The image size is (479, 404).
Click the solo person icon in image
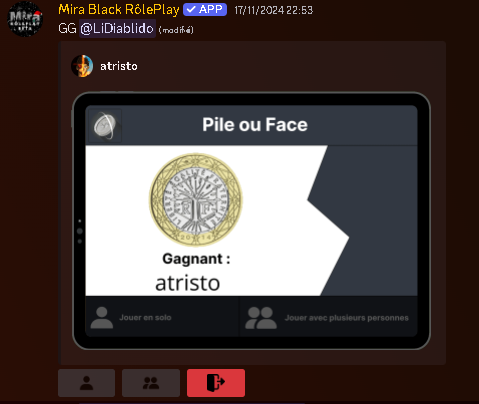pos(102,318)
